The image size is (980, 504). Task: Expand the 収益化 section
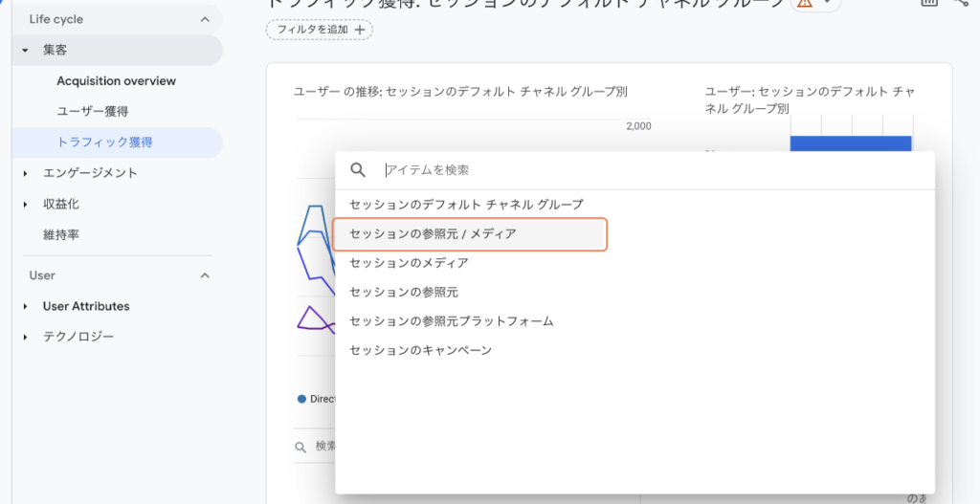26,204
